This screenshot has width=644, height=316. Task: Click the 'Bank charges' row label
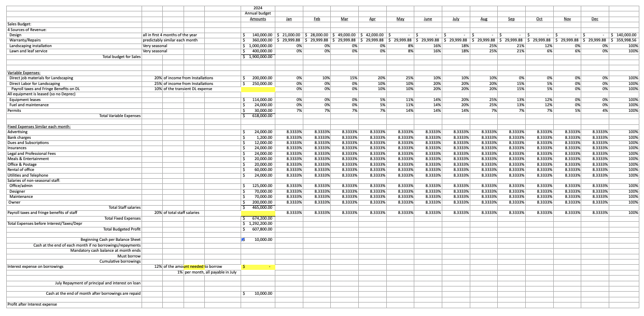[x=19, y=137]
